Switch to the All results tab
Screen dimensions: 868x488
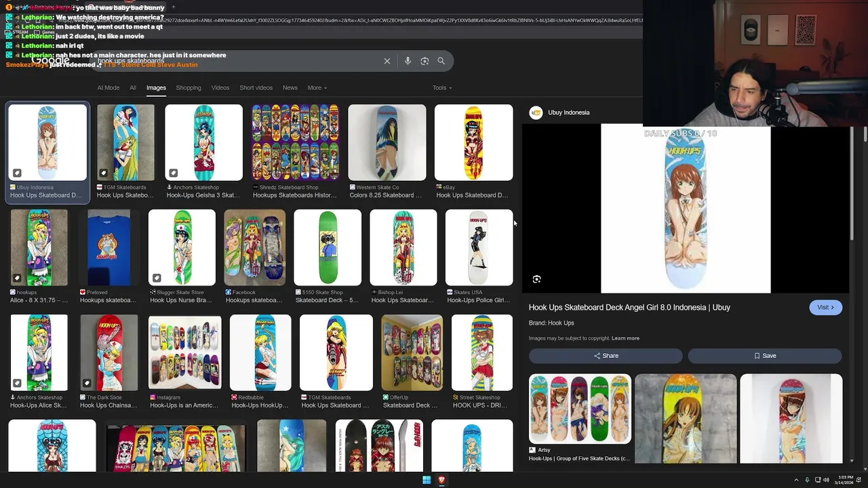pos(133,87)
